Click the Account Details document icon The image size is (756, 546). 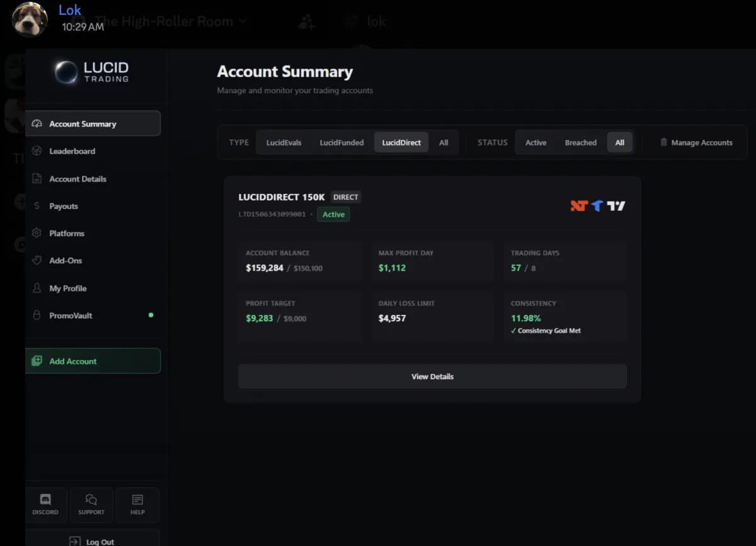pyautogui.click(x=37, y=179)
